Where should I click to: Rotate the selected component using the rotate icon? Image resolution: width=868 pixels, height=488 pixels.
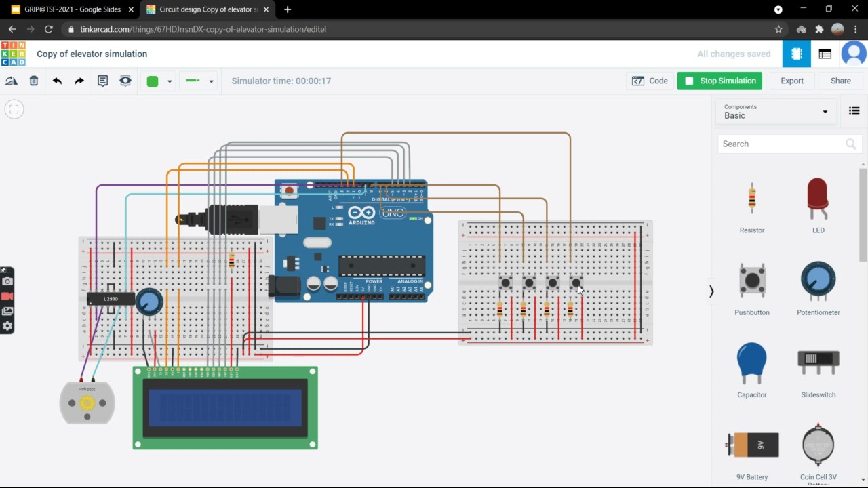tap(12, 81)
